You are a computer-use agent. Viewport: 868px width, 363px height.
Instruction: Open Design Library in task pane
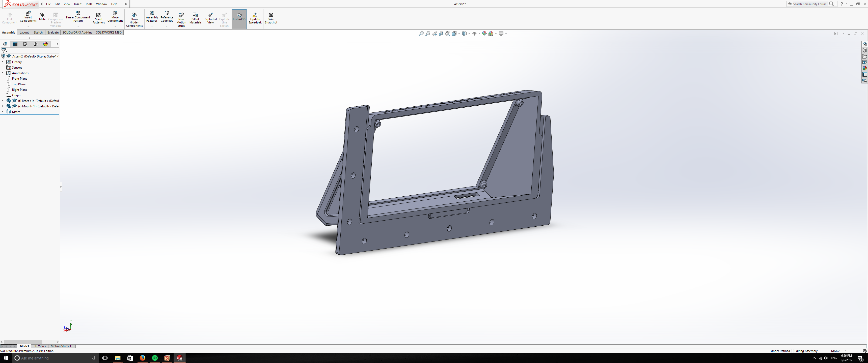[x=864, y=50]
